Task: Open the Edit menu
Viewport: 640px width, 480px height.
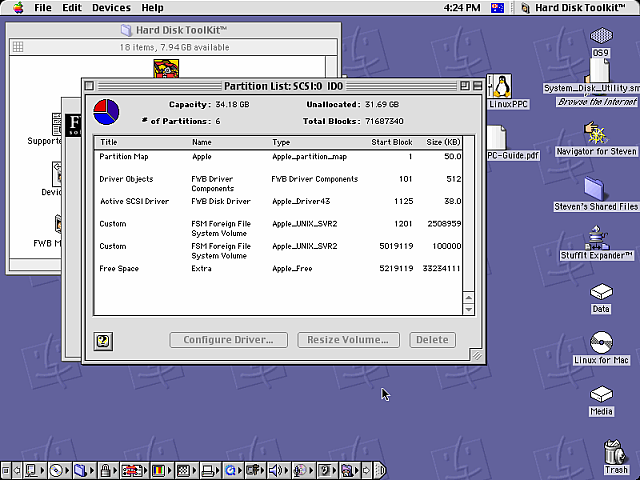Action: [72, 7]
